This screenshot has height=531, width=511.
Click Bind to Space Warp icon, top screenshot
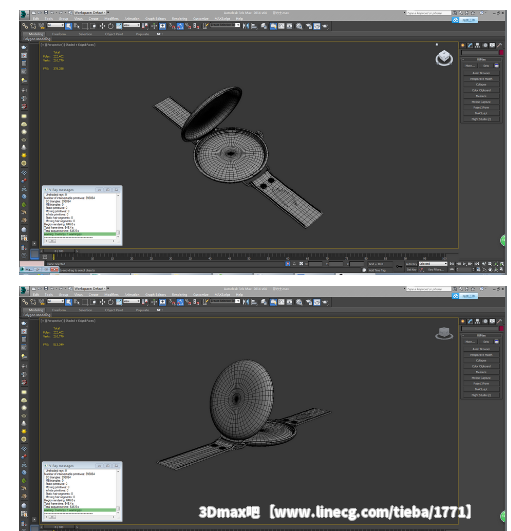[x=41, y=26]
